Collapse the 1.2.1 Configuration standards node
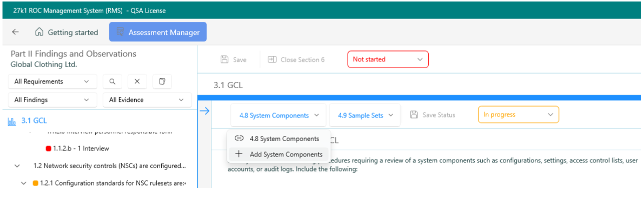Screen dimensions: 644x202 pos(24,183)
